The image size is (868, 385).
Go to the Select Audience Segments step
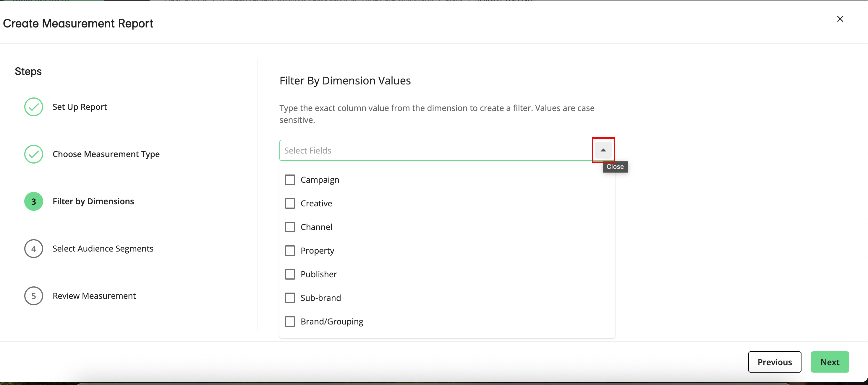(x=102, y=248)
